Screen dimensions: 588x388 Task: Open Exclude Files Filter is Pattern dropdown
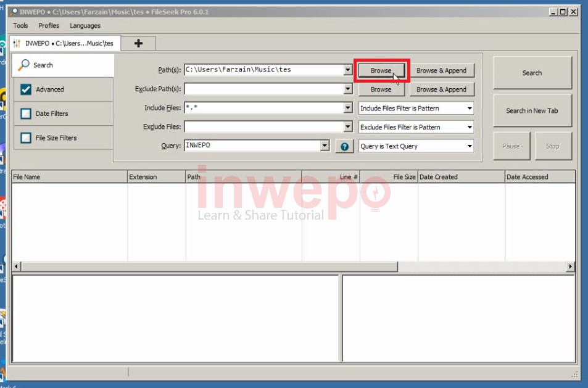coord(416,127)
